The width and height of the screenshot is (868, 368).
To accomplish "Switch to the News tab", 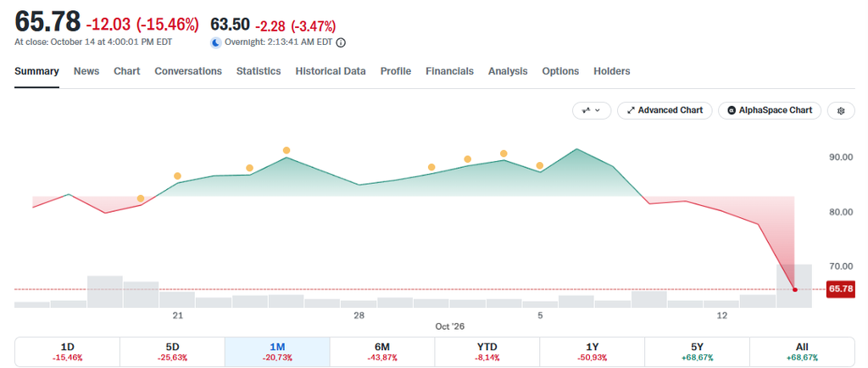I will tap(86, 71).
